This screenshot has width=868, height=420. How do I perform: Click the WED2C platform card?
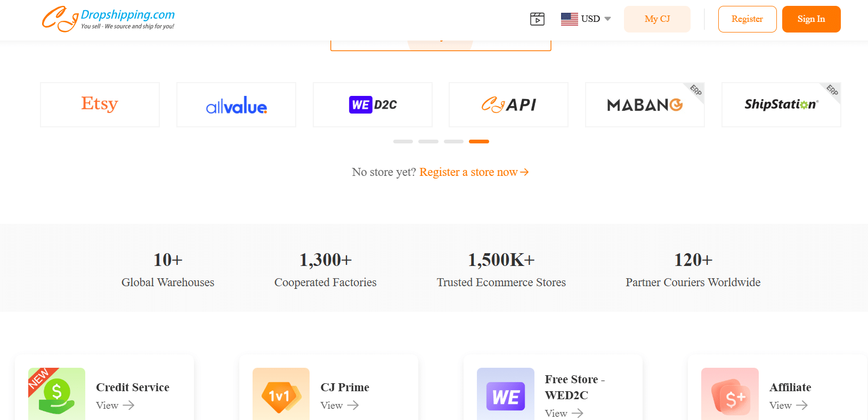coord(372,104)
